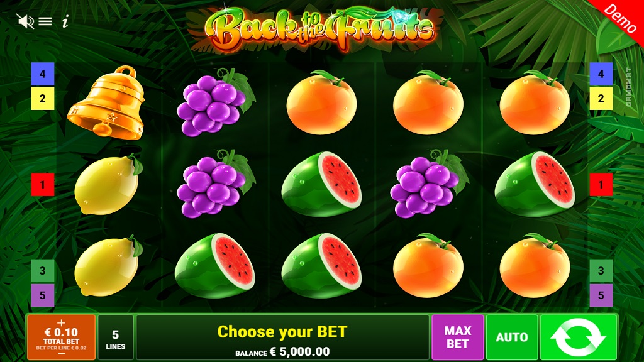Unmute the game sound speaker icon
Image resolution: width=644 pixels, height=362 pixels.
tap(25, 21)
